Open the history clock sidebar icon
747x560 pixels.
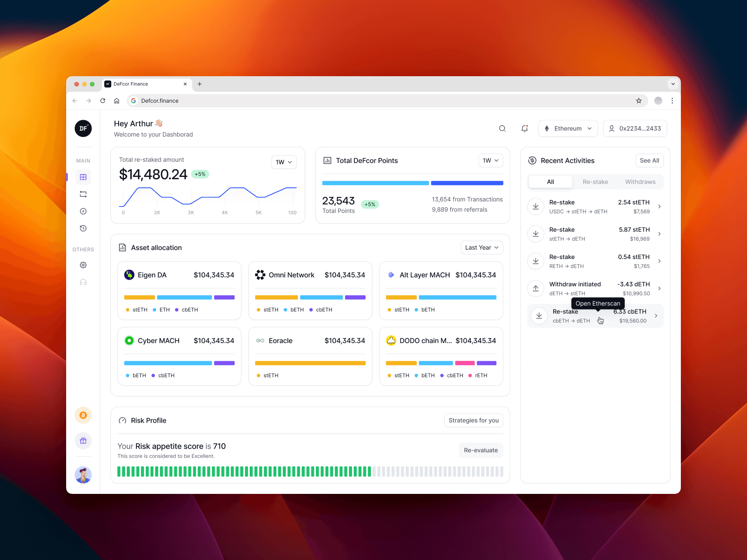83,228
